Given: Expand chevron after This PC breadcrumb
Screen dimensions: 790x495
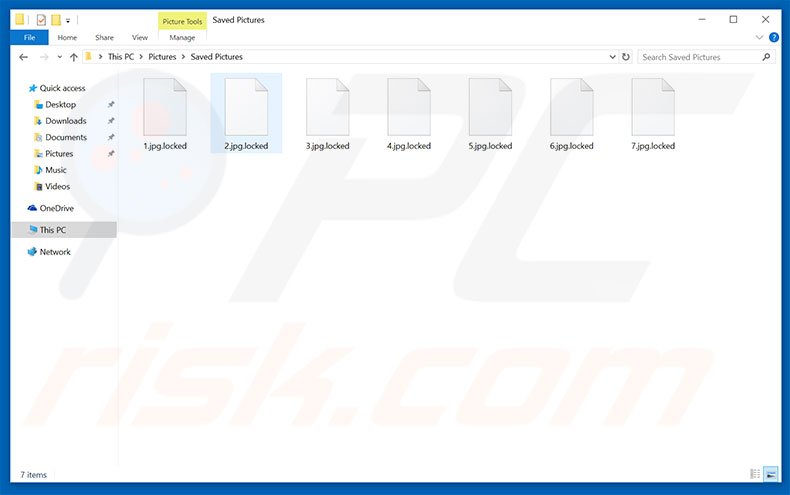Looking at the screenshot, I should click(x=141, y=57).
